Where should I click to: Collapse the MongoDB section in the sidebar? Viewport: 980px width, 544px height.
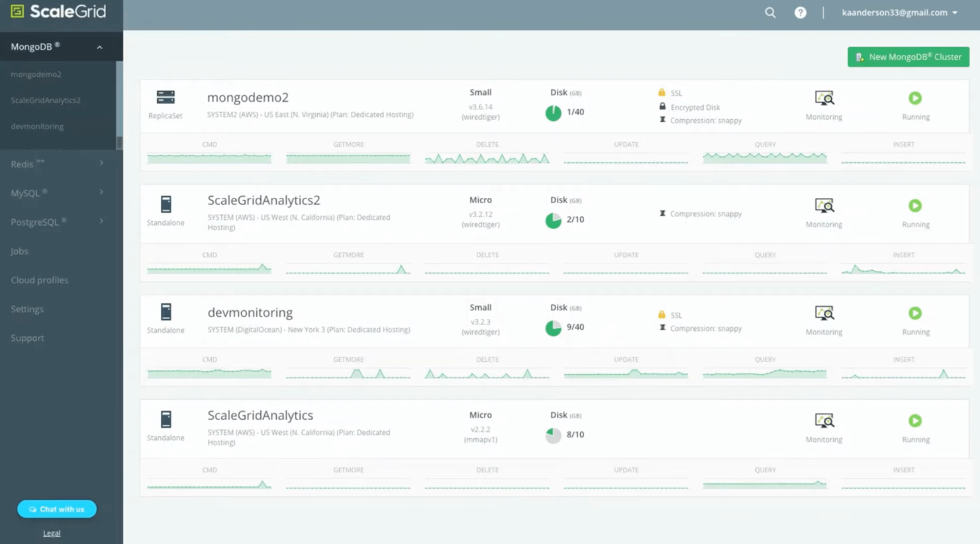(x=99, y=46)
